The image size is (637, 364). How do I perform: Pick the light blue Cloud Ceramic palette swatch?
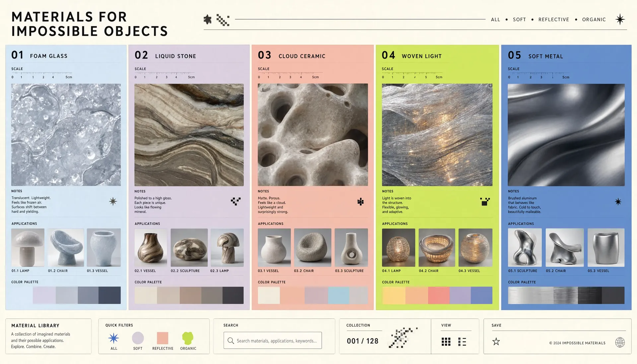(x=338, y=295)
